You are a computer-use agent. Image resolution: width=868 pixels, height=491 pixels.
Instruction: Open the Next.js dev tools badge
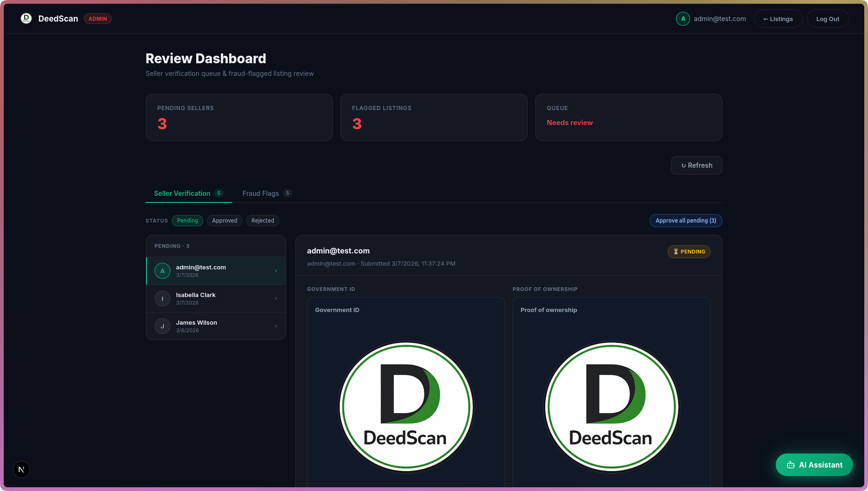click(x=22, y=469)
